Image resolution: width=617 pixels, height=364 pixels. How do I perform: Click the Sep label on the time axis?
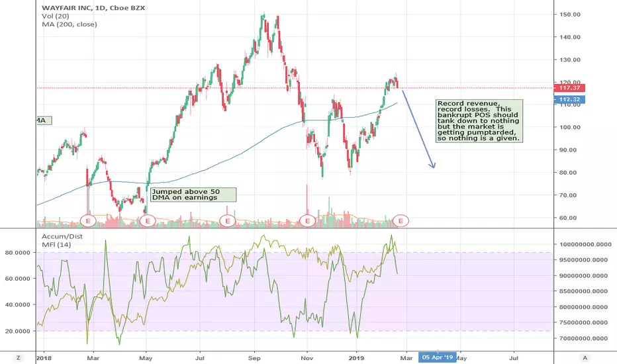[254, 358]
